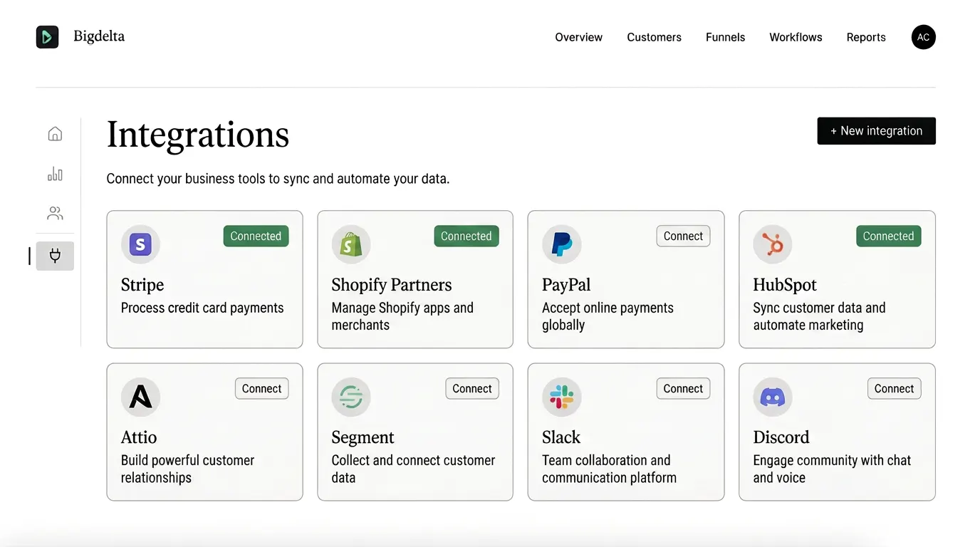Click the Attio logo icon
This screenshot has height=547, width=980.
coord(140,397)
